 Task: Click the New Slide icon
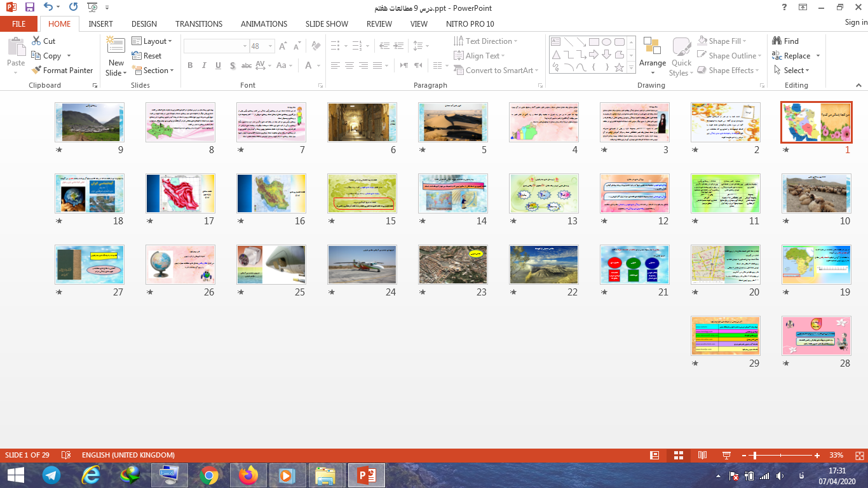coord(116,48)
